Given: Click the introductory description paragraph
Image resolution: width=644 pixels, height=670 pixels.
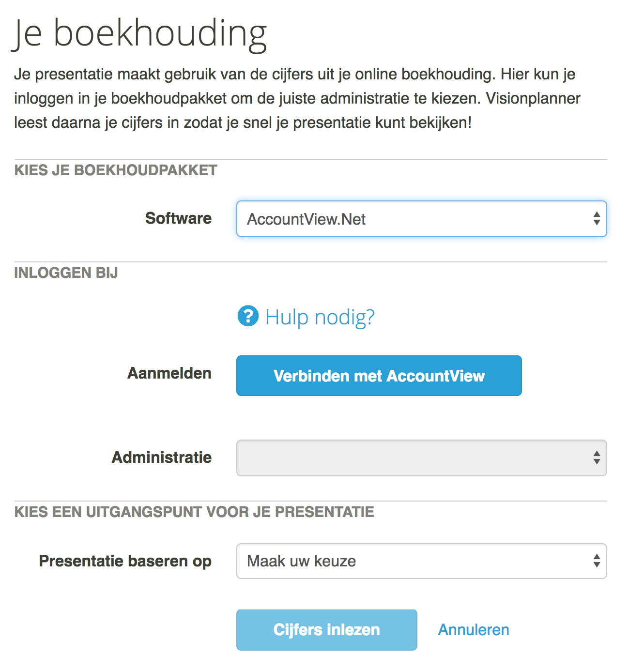Looking at the screenshot, I should (x=297, y=98).
